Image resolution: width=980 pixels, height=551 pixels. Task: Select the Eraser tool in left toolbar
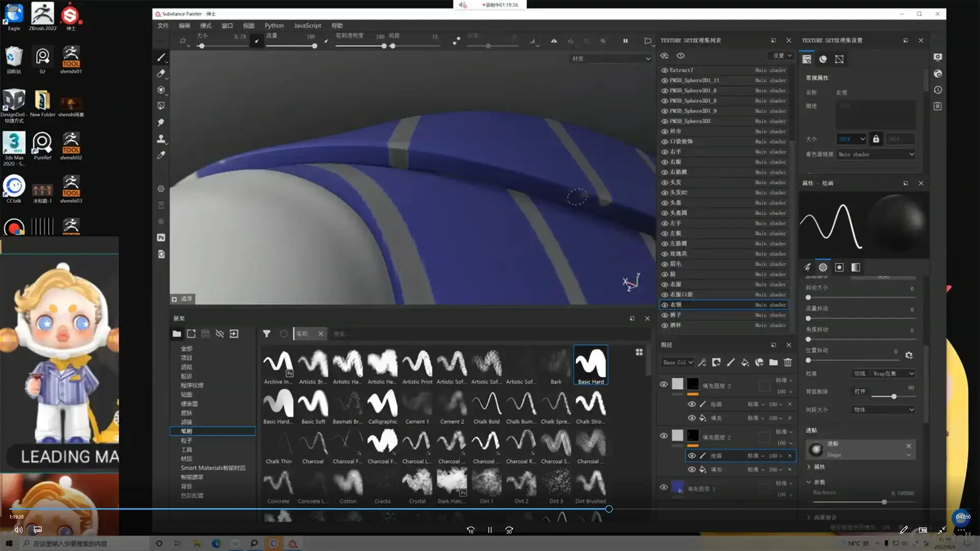(x=161, y=74)
